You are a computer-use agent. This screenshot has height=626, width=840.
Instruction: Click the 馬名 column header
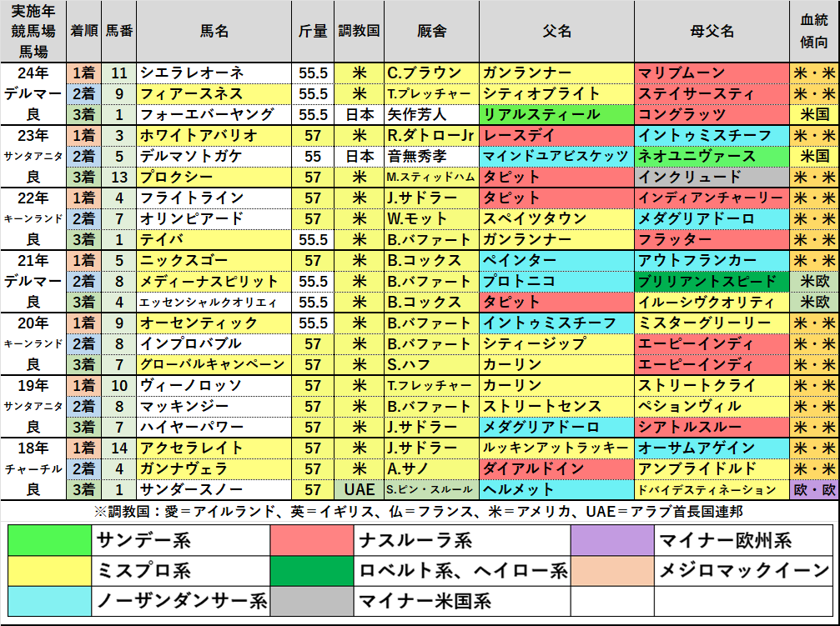(214, 31)
